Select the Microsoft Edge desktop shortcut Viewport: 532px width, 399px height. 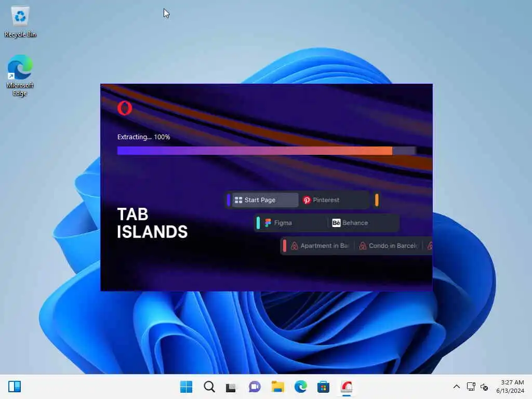point(20,75)
